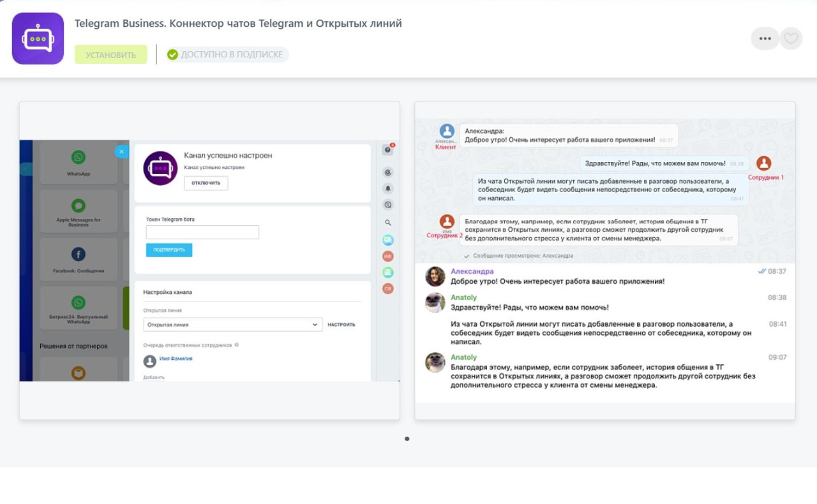
Task: Expand the Открытая линия dropdown
Action: pyautogui.click(x=232, y=325)
